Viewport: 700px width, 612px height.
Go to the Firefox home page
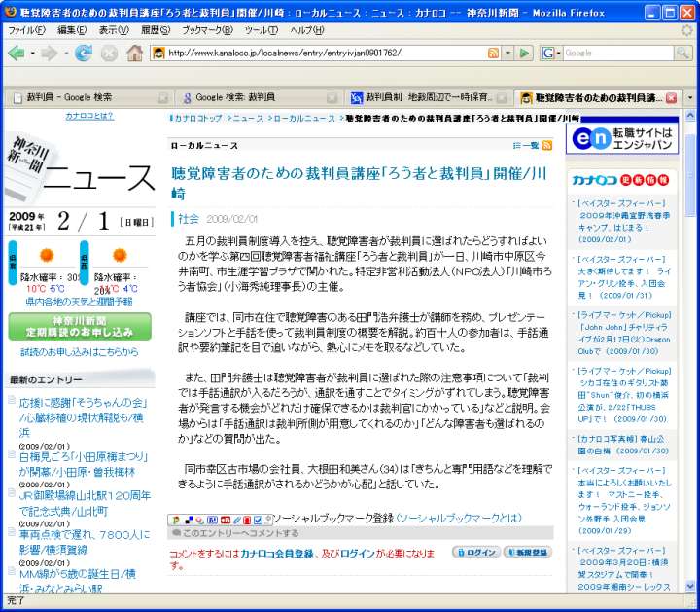click(x=134, y=53)
